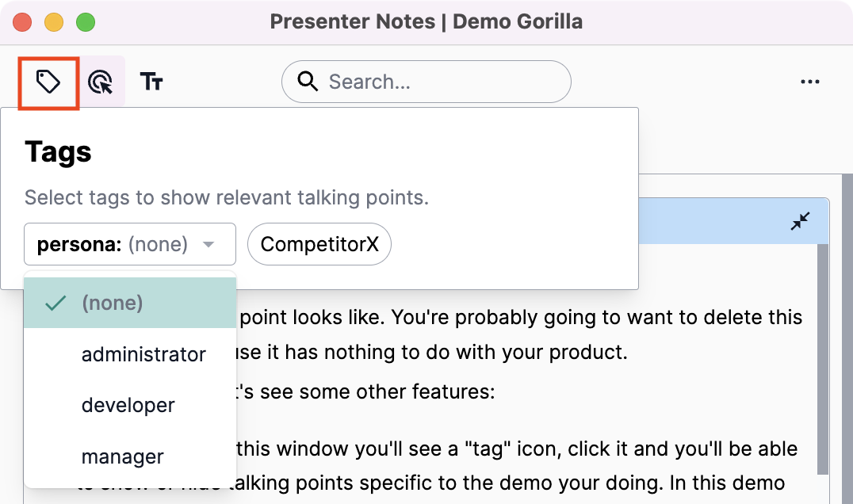Select the (none) persona option
Image resolution: width=853 pixels, height=504 pixels.
[x=113, y=303]
